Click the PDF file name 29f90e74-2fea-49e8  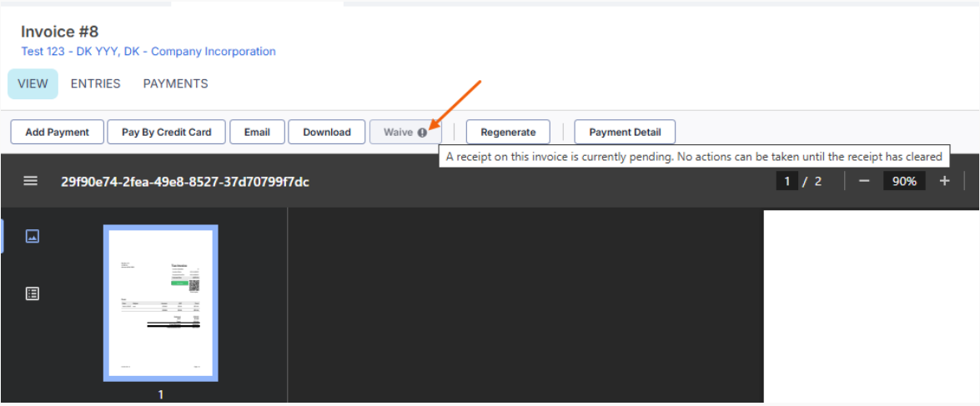185,182
